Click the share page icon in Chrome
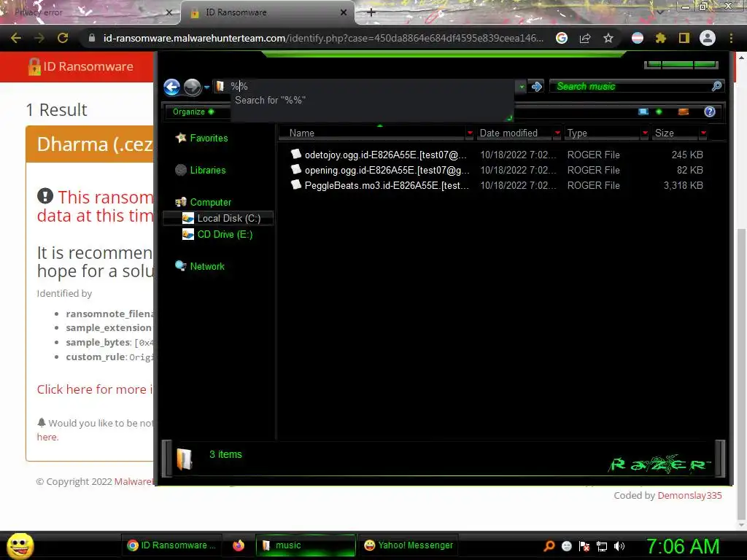Image resolution: width=747 pixels, height=560 pixels. 585,38
